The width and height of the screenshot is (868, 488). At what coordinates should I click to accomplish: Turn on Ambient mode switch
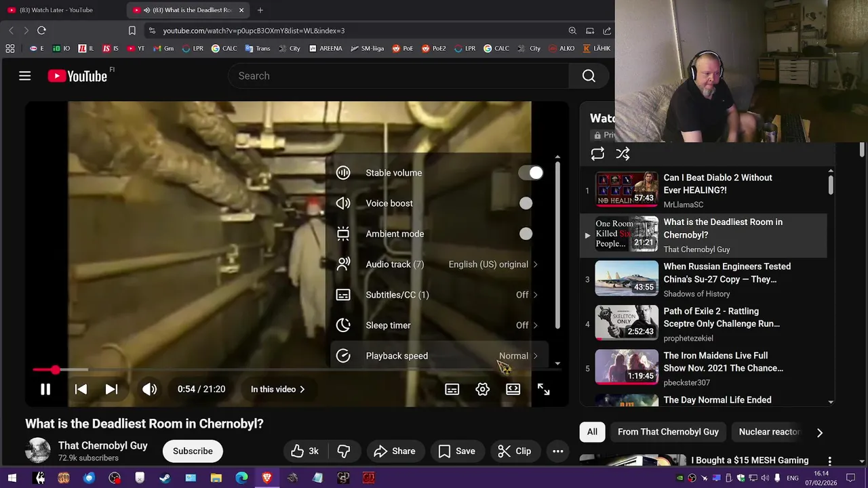[526, 234]
